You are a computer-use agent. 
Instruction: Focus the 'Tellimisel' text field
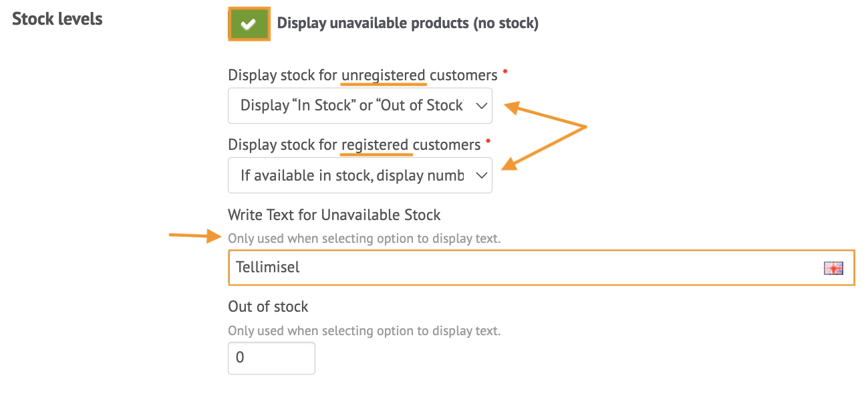coord(541,268)
